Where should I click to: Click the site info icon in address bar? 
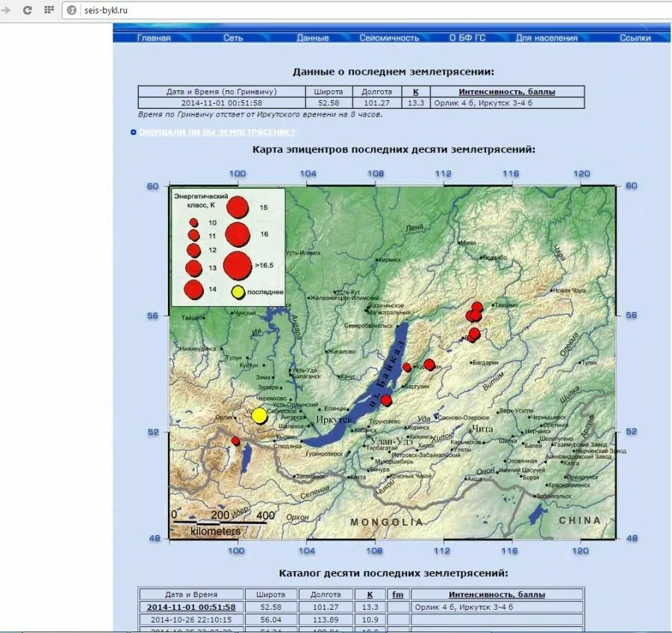[x=72, y=10]
